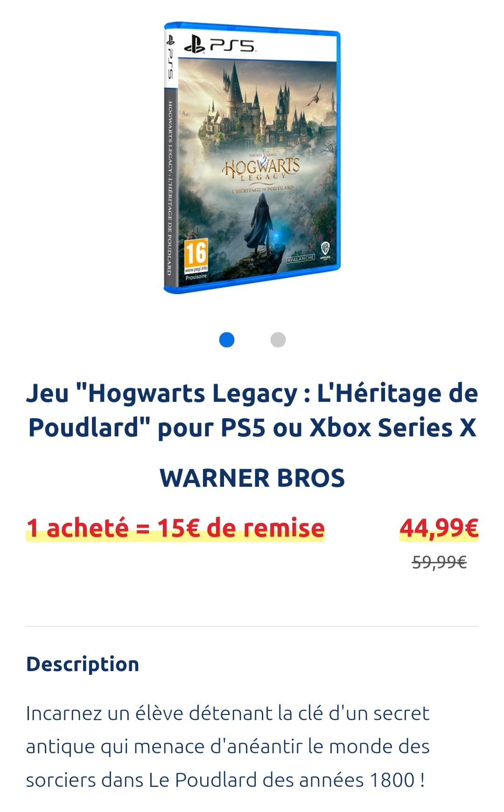Select the first blue carousel dot
Screen dimensions: 504x812
227,340
